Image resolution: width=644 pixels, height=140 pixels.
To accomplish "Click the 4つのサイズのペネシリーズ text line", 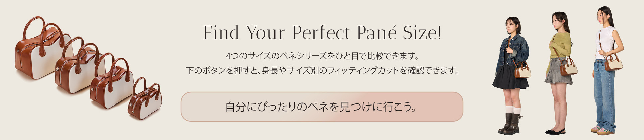I will 322,55.
